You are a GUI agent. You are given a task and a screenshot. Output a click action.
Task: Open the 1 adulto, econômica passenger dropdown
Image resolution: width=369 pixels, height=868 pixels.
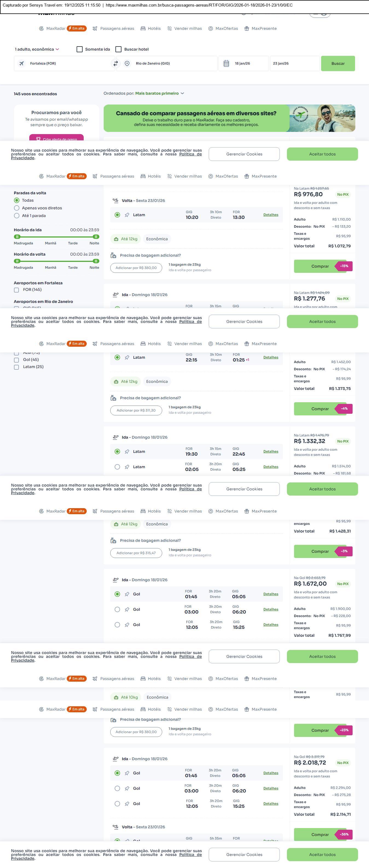[37, 49]
